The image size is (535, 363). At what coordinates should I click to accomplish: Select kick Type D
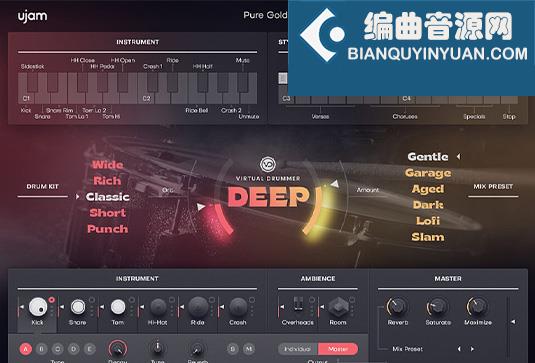point(74,349)
